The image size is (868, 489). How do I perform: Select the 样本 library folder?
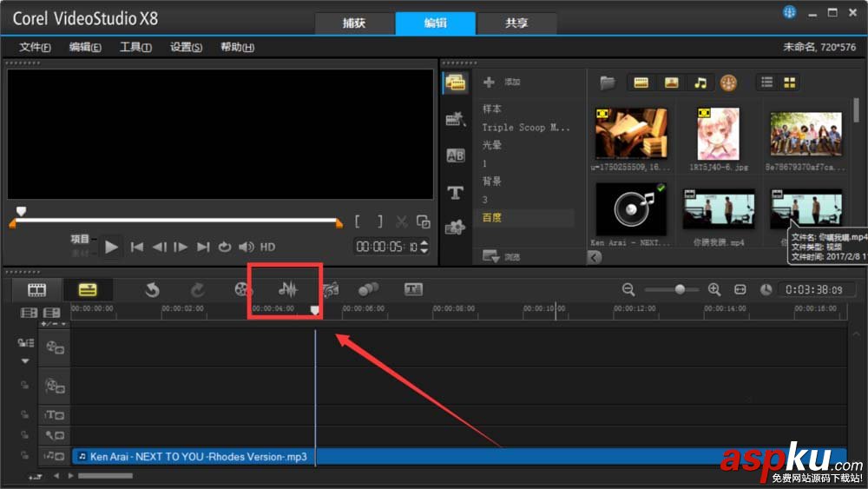point(492,109)
